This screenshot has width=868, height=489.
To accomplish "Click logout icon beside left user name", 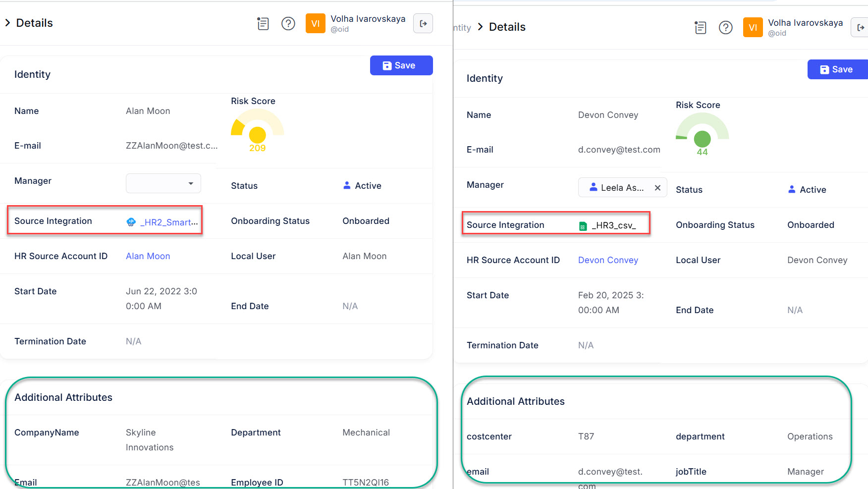I will (423, 23).
